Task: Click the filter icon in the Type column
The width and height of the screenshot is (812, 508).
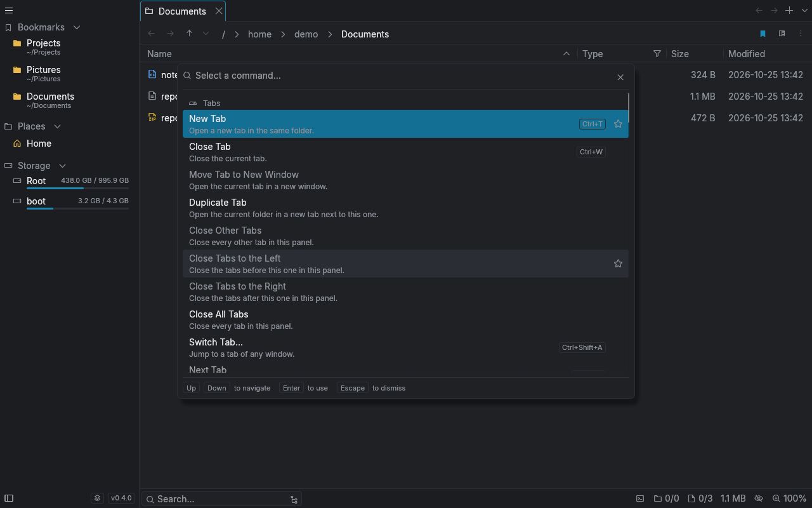Action: pyautogui.click(x=657, y=54)
